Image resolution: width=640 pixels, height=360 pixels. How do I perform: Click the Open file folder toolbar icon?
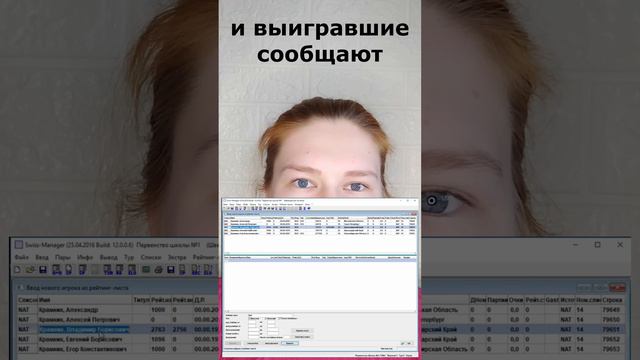(x=30, y=270)
